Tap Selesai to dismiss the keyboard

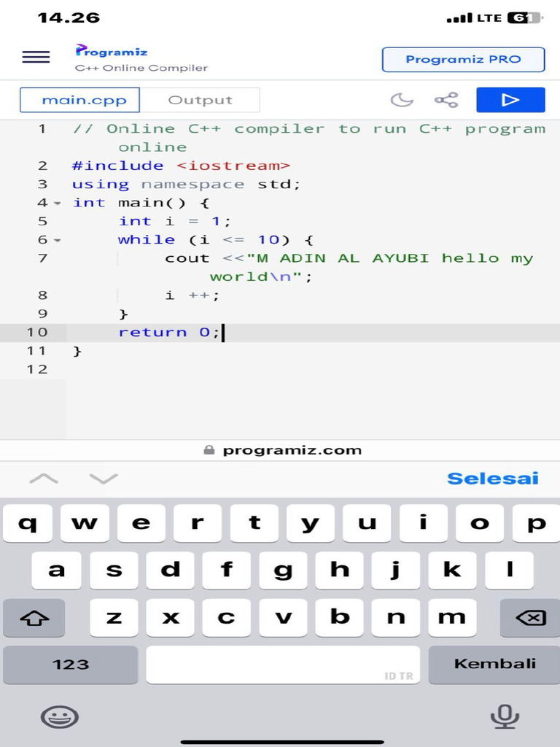[x=493, y=479]
